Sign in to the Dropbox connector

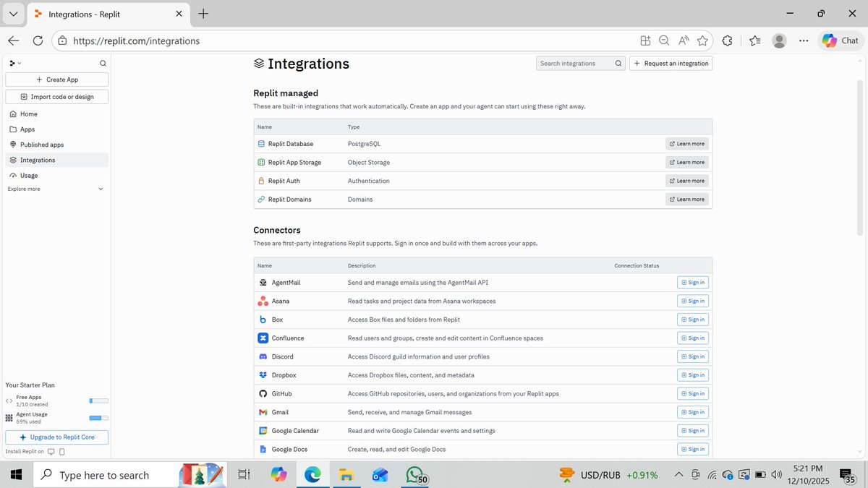pyautogui.click(x=692, y=374)
